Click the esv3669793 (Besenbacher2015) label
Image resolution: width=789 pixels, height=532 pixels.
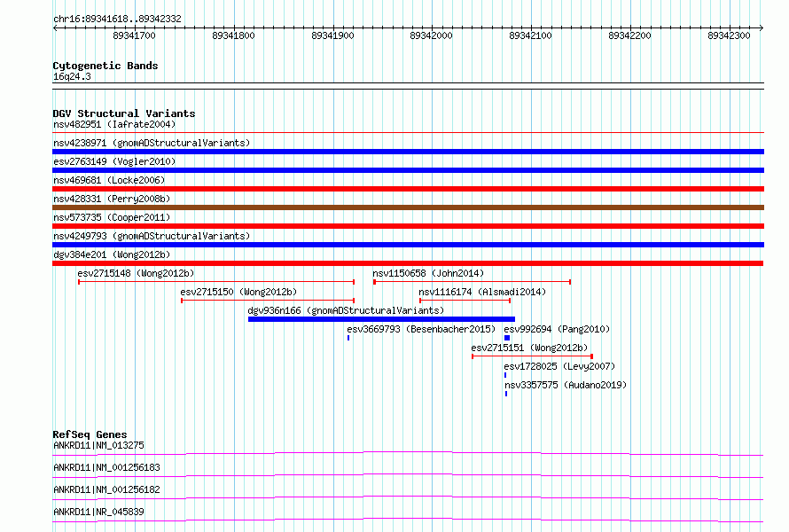[x=421, y=329]
